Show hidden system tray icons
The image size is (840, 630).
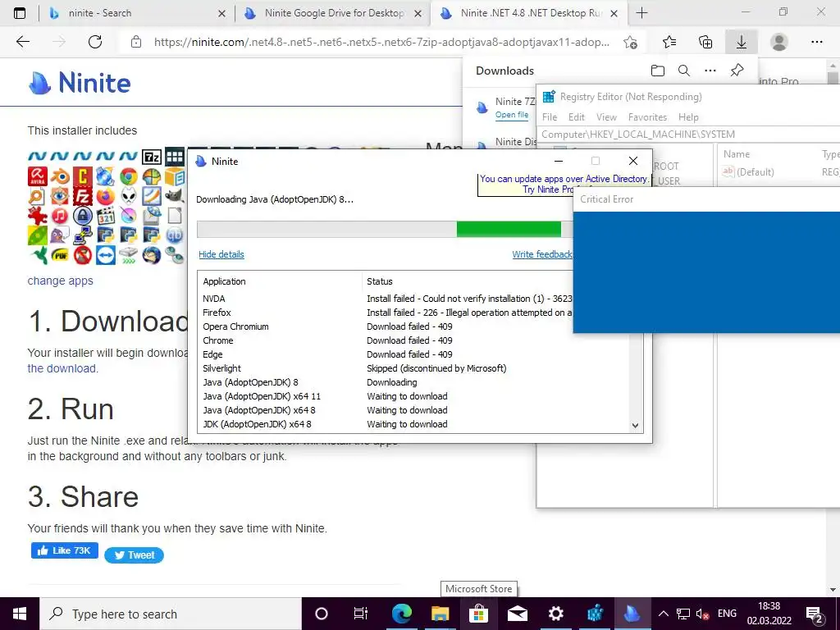tap(663, 614)
